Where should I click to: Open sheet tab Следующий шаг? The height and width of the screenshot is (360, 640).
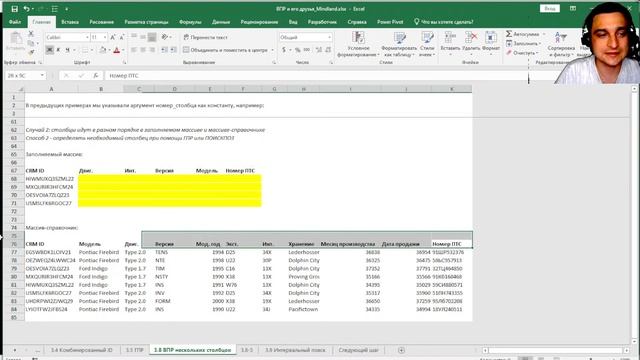359,350
